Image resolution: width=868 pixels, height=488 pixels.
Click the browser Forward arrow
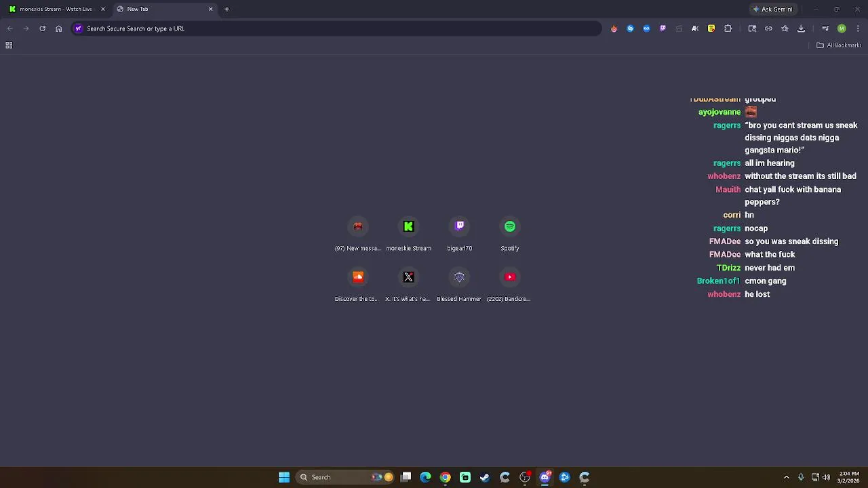pyautogui.click(x=26, y=28)
